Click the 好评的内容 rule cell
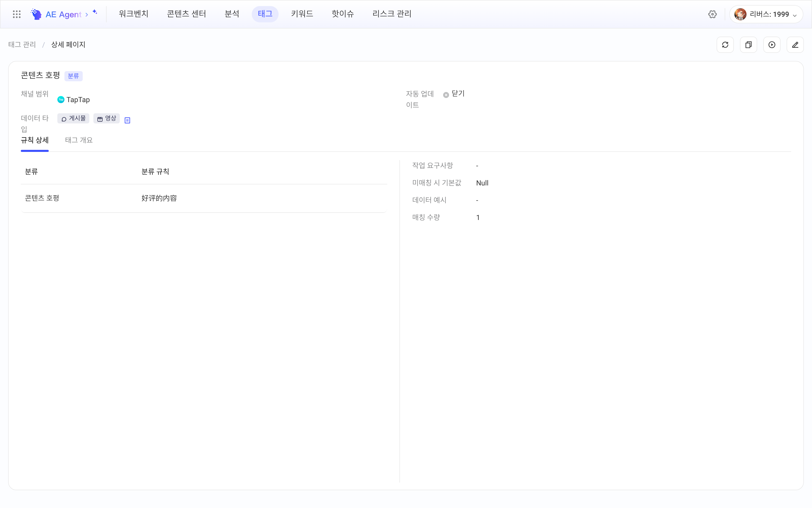Screen dimensions: 812x508 point(159,198)
